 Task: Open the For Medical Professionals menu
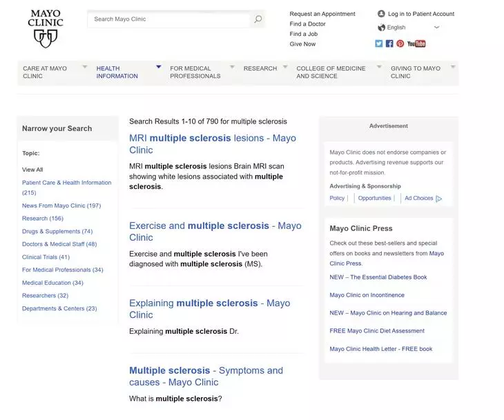pyautogui.click(x=195, y=72)
